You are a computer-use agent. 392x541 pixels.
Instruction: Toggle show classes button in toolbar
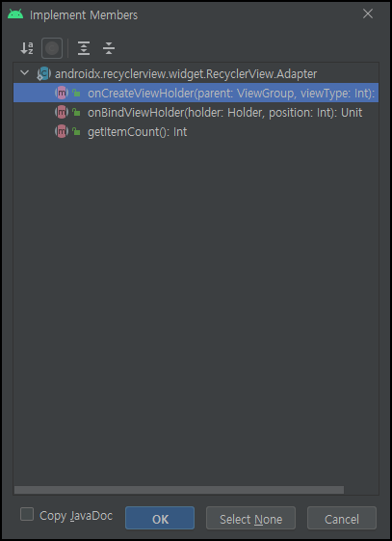point(52,48)
